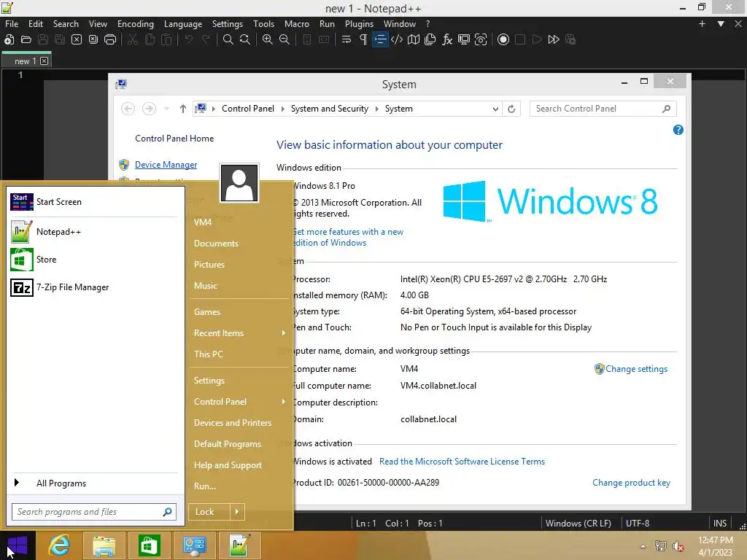Image resolution: width=747 pixels, height=560 pixels.
Task: Click the down-triangle dropdown at menu bar right
Action: [721, 24]
